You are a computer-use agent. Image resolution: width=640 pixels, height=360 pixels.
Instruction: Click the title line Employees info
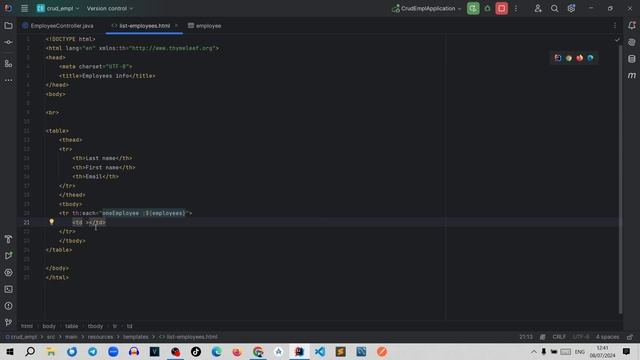tap(107, 76)
